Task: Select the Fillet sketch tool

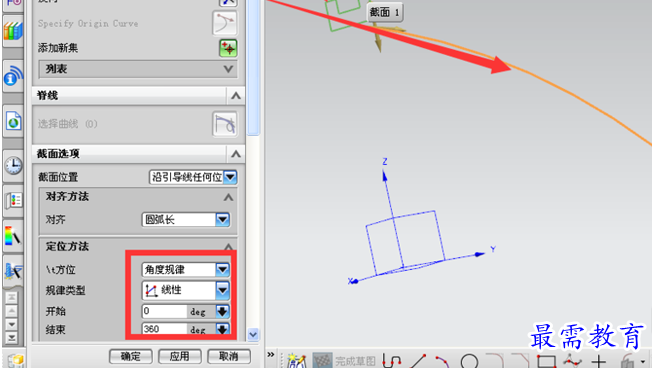Action: 495,361
